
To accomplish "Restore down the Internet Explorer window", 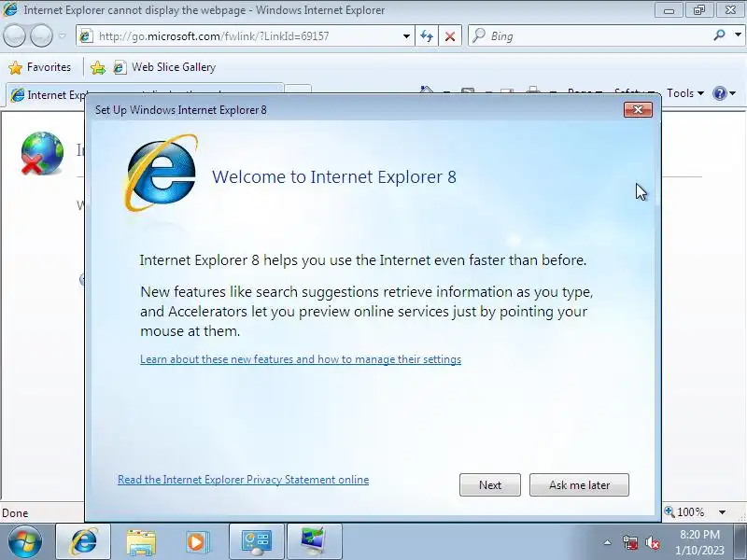I will (698, 10).
